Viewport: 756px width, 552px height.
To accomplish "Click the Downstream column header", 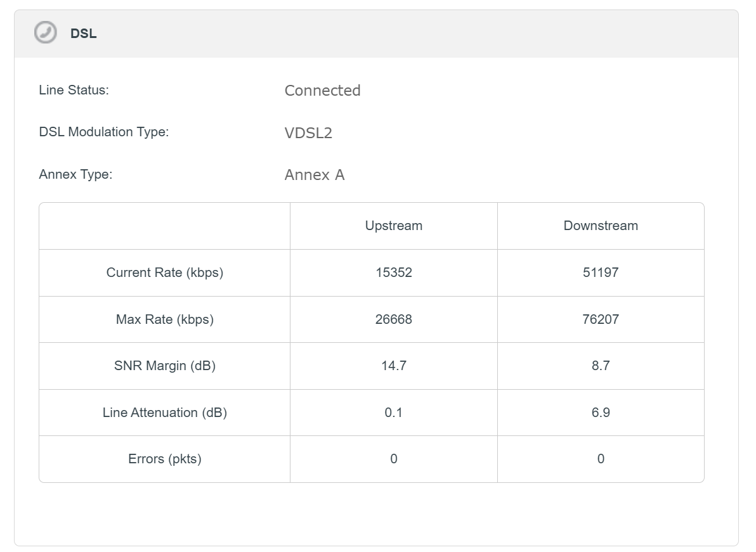I will click(x=601, y=226).
